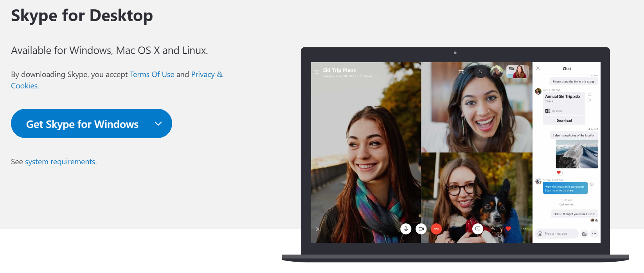Click the Skype for Desktop heading
The image size is (644, 273).
(x=82, y=16)
